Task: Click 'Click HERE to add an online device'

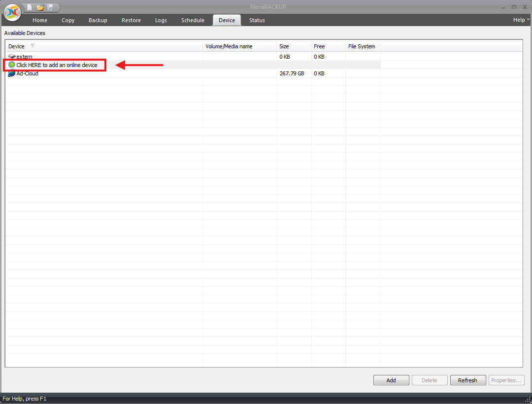Action: [57, 65]
